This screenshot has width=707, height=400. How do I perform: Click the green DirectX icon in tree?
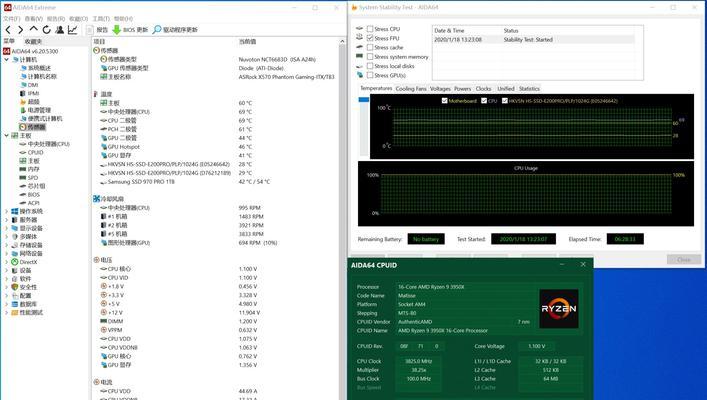click(15, 262)
